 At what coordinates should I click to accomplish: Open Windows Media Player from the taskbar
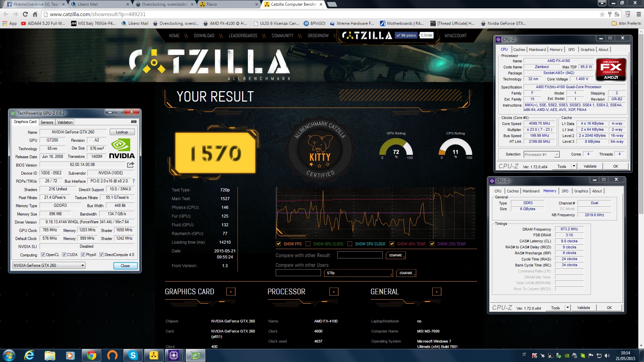(x=70, y=355)
